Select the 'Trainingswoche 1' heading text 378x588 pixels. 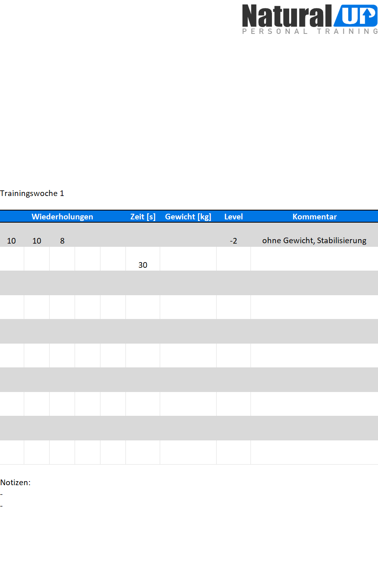(x=32, y=193)
